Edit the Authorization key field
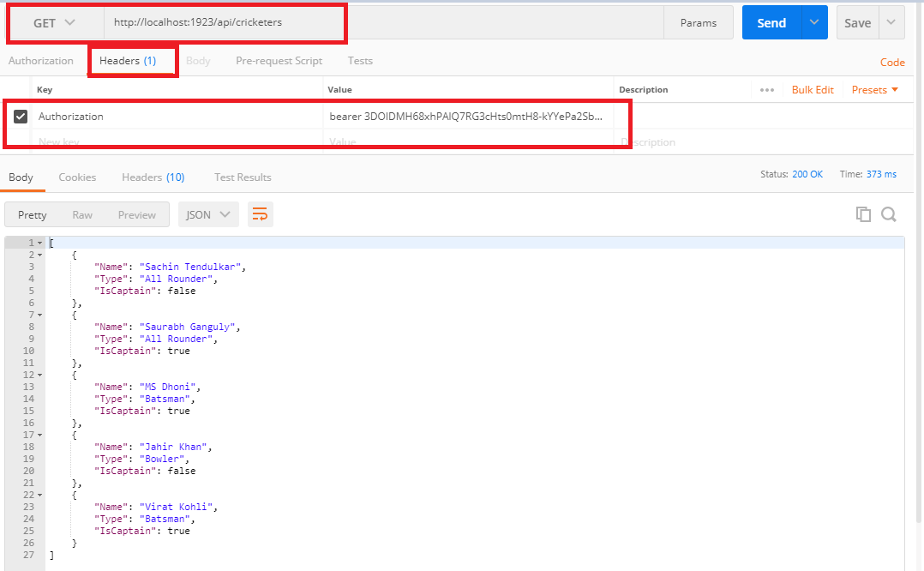 [177, 116]
